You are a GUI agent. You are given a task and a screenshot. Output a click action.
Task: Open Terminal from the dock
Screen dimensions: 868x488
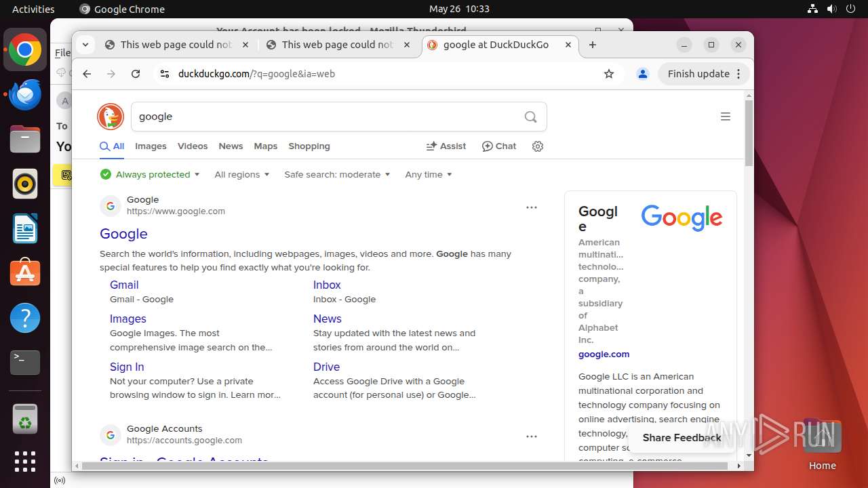[25, 363]
